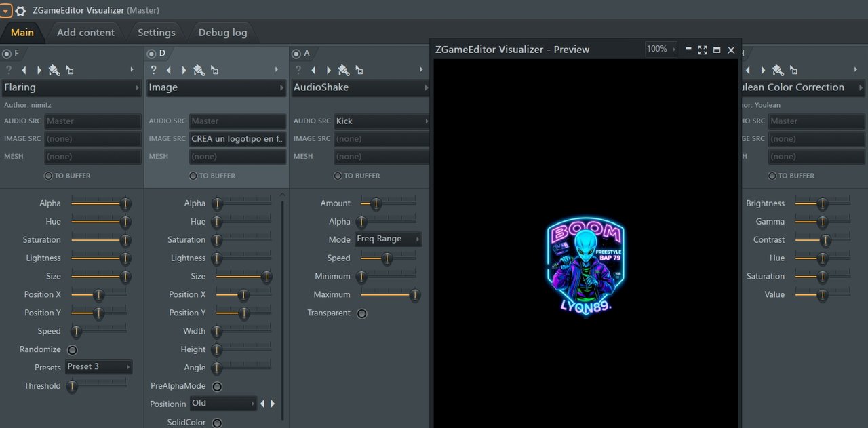Select next effect in AudioShake layer
Screen dimensions: 868x428
click(x=328, y=70)
